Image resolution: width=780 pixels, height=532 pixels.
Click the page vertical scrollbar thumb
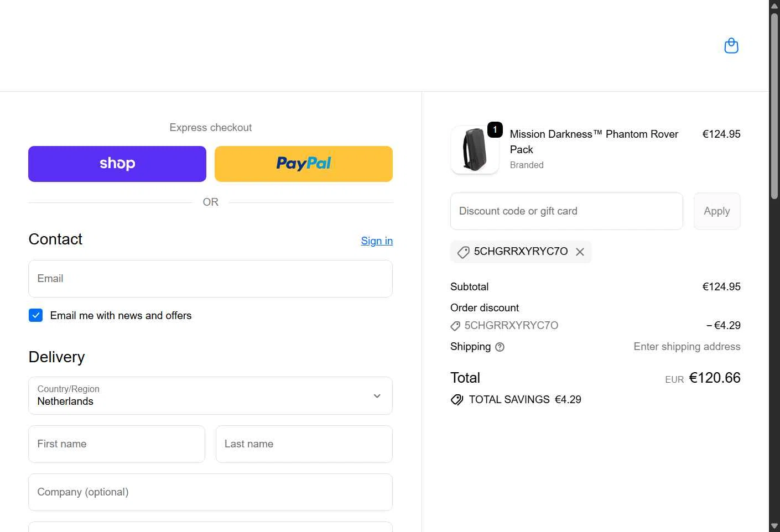pyautogui.click(x=774, y=105)
